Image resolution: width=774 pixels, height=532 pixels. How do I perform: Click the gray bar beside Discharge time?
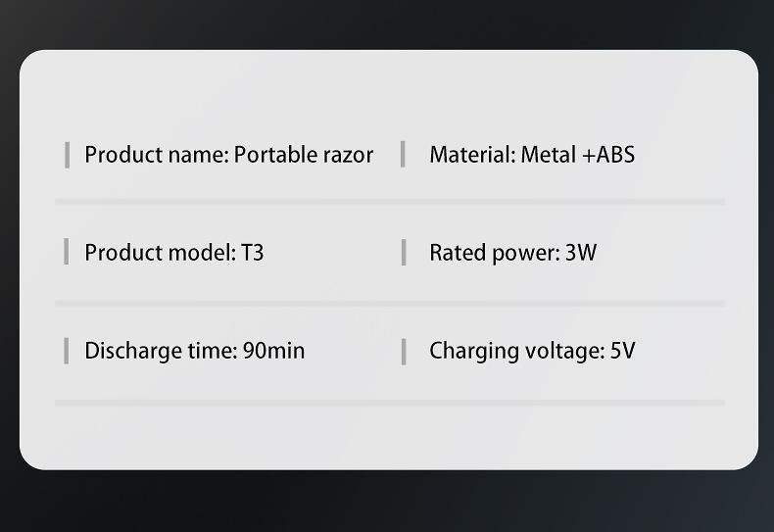click(67, 351)
